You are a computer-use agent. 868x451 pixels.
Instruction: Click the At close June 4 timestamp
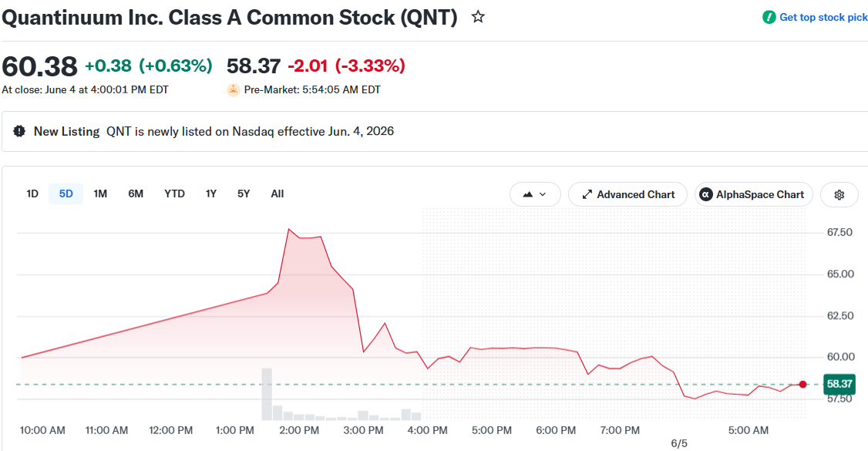coord(86,89)
